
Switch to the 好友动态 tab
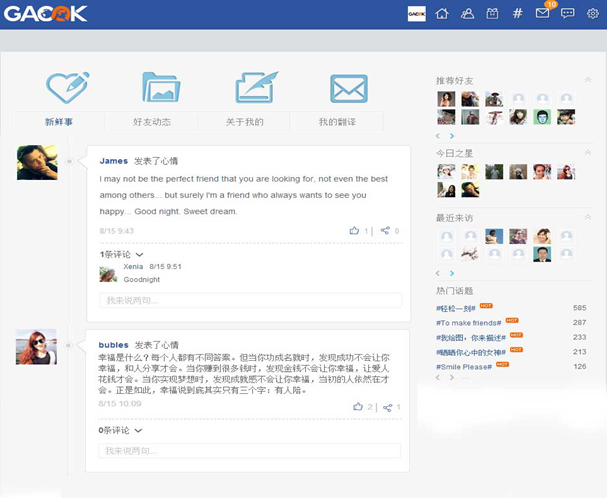click(152, 122)
